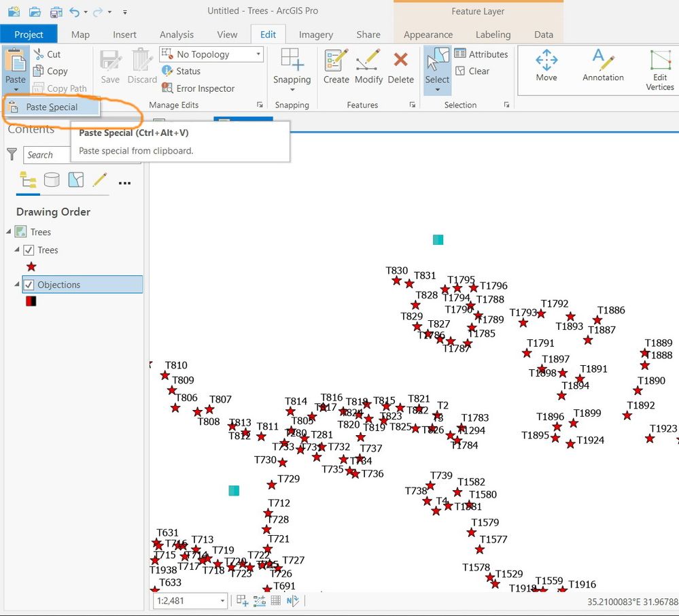Open the No Topology dropdown
The width and height of the screenshot is (679, 616).
pos(211,54)
